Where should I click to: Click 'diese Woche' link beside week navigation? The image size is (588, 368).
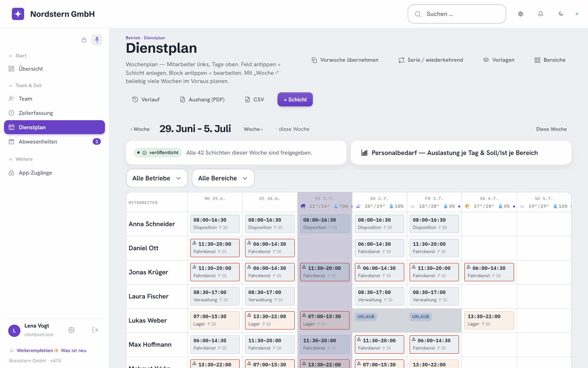pyautogui.click(x=292, y=129)
